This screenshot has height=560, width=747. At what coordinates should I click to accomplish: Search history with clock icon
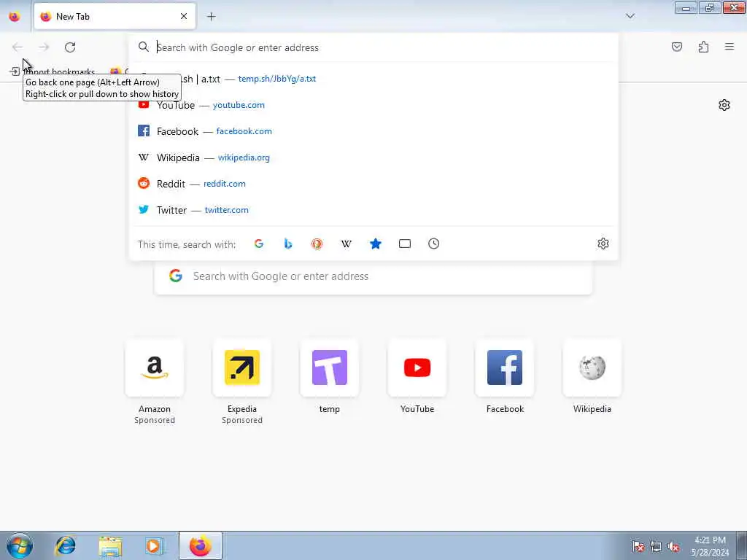point(433,244)
